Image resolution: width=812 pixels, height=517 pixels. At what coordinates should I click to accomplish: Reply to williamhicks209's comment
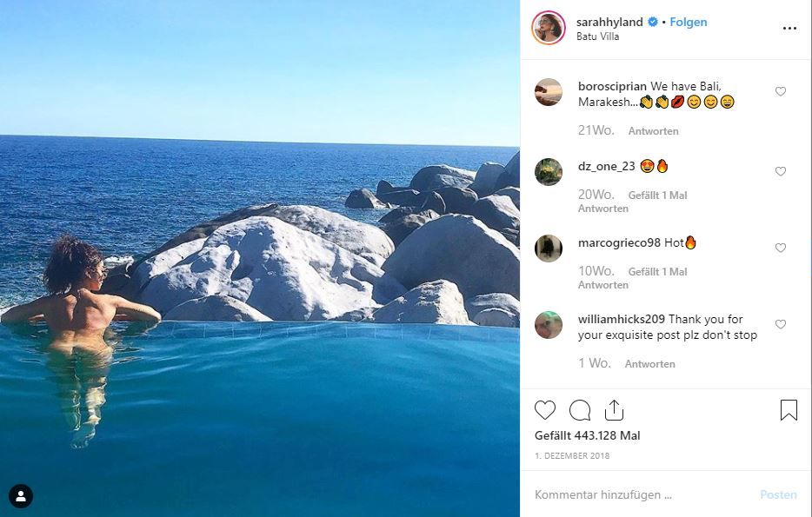pos(649,364)
